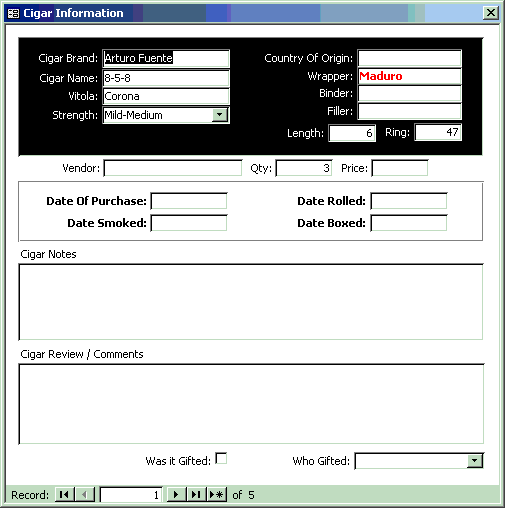Click the Country Of Origin label
Screen dimensions: 506x511
point(308,58)
